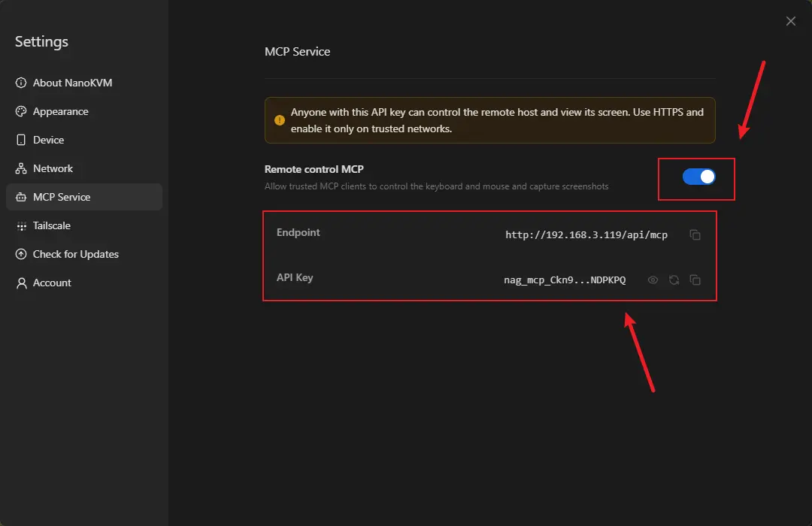Image resolution: width=812 pixels, height=526 pixels.
Task: Click the 'Anyone with this API key' warning text
Action: [497, 120]
